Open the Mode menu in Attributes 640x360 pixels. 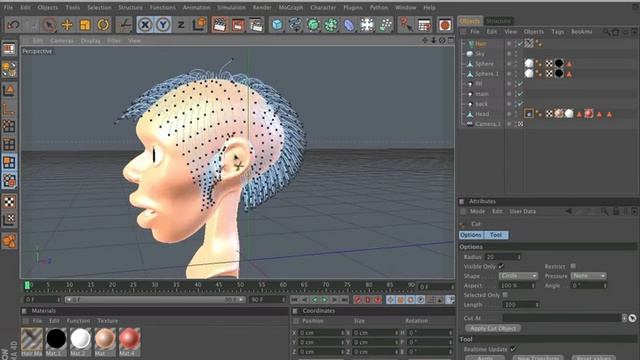(477, 211)
